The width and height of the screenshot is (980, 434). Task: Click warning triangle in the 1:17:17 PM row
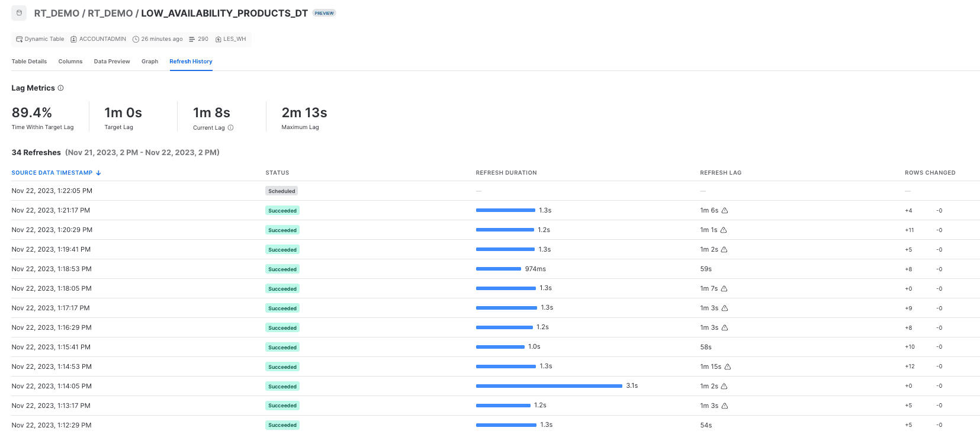[x=725, y=308]
